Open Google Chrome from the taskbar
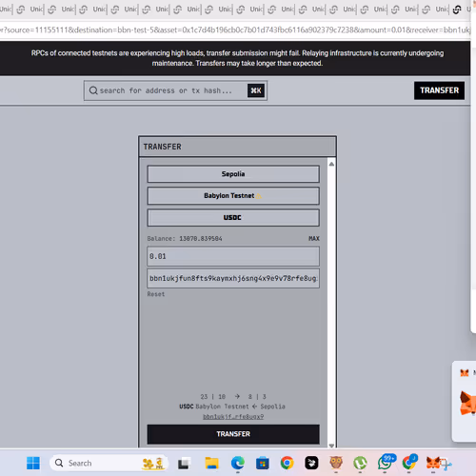Image resolution: width=476 pixels, height=476 pixels. click(287, 464)
